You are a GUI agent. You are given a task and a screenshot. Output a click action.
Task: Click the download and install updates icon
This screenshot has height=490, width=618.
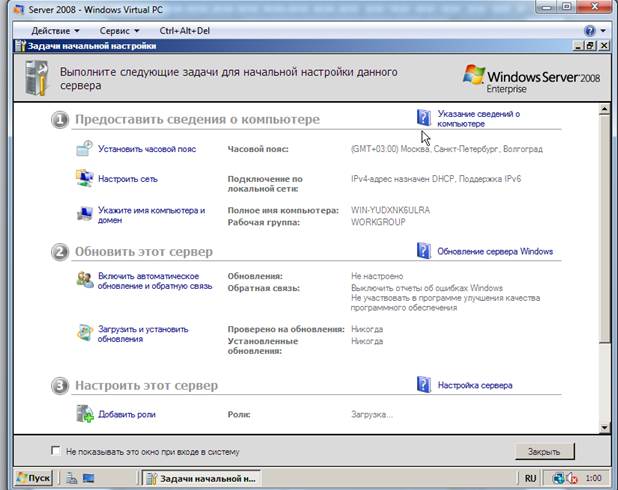tap(84, 333)
